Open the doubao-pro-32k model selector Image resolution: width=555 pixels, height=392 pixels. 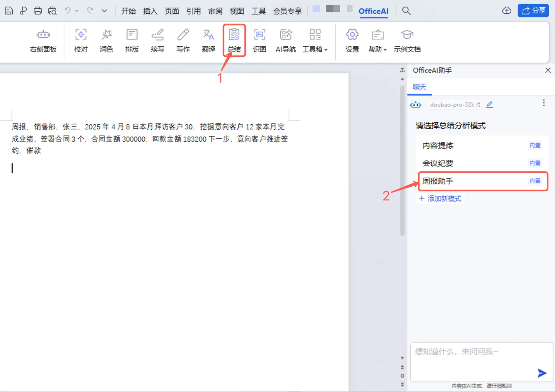(x=454, y=105)
